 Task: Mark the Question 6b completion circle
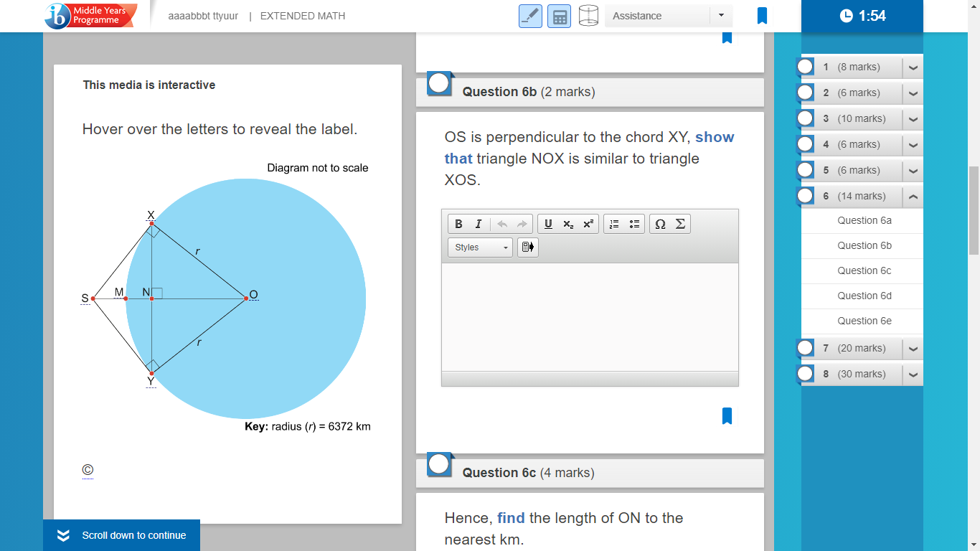[x=439, y=84]
